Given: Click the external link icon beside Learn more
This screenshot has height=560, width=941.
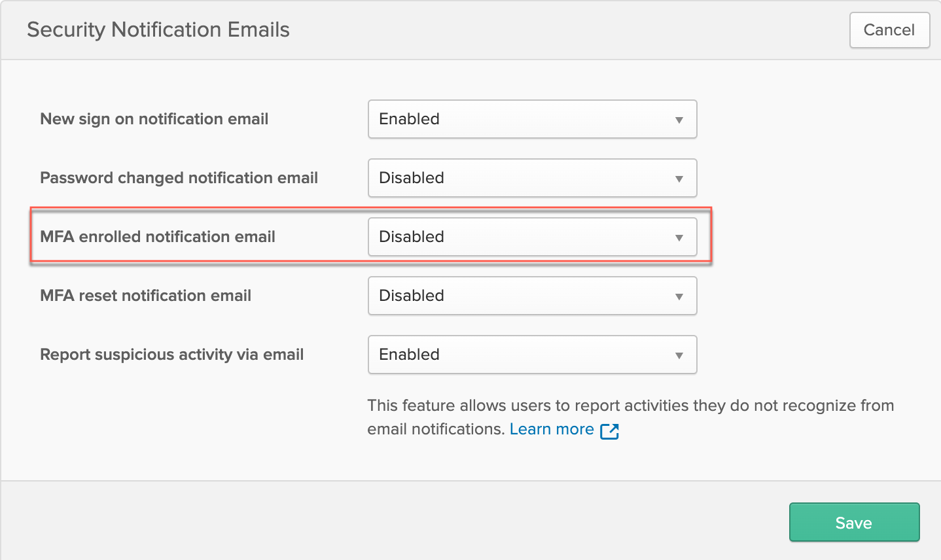Looking at the screenshot, I should 609,430.
